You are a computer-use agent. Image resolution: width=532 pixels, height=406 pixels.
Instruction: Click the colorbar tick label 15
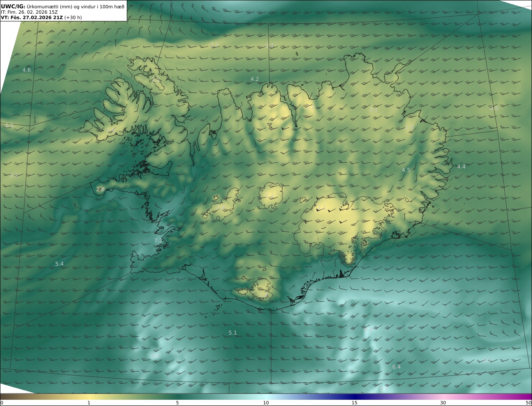pyautogui.click(x=355, y=403)
